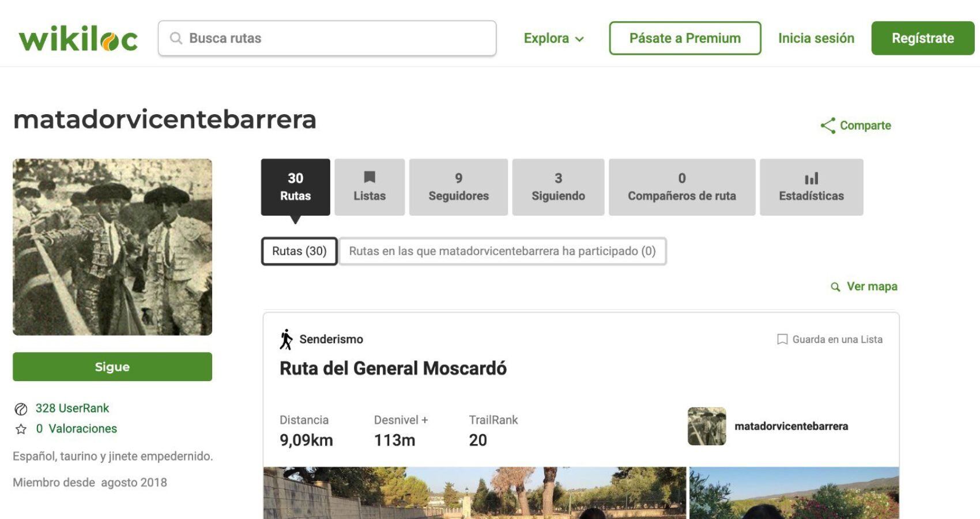Click the Comparte link text
980x519 pixels.
(865, 126)
